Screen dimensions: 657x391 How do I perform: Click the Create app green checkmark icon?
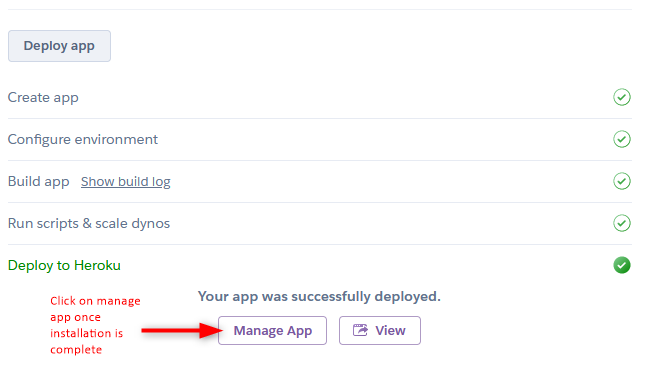pyautogui.click(x=622, y=97)
